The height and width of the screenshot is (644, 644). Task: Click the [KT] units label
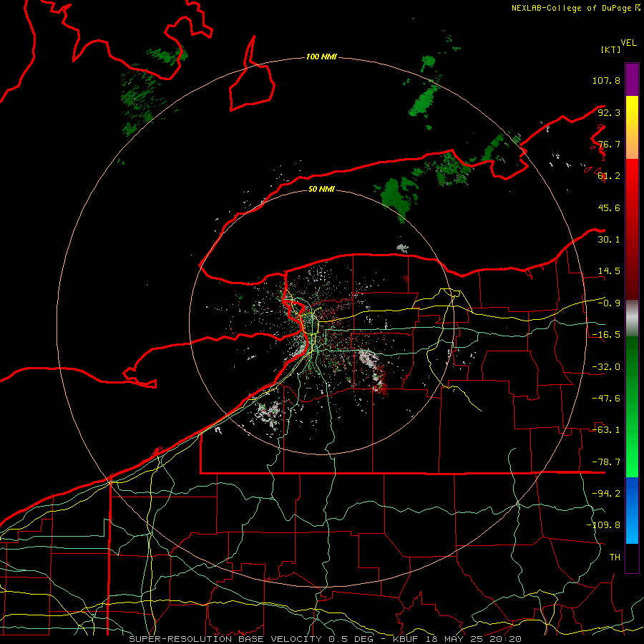tap(610, 49)
